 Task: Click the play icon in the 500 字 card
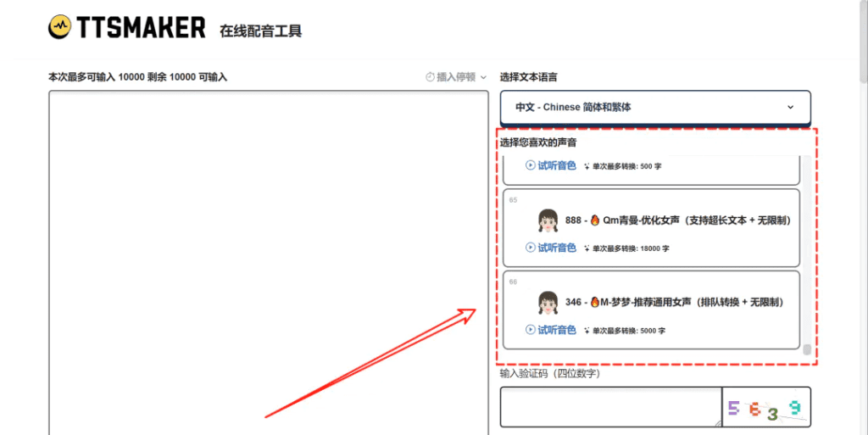531,165
